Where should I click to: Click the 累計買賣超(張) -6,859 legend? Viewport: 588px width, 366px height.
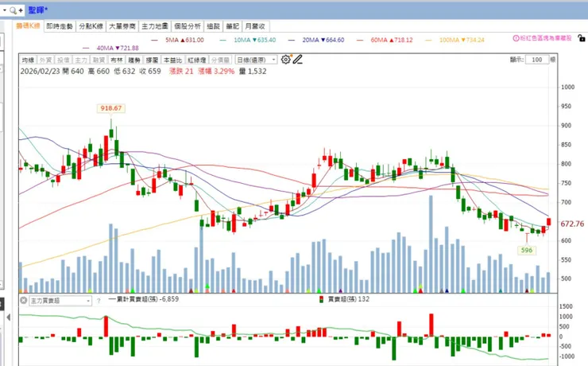coord(144,299)
